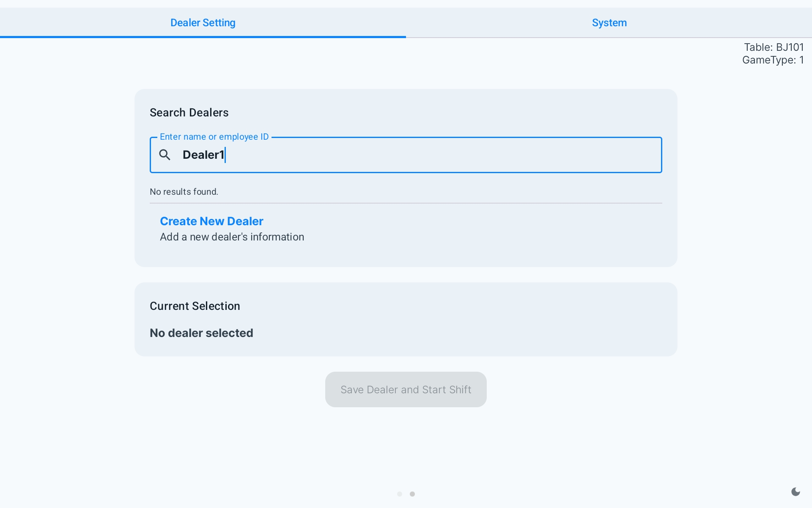The image size is (812, 508).
Task: Focus the dealer name or employee ID field
Action: 406,155
